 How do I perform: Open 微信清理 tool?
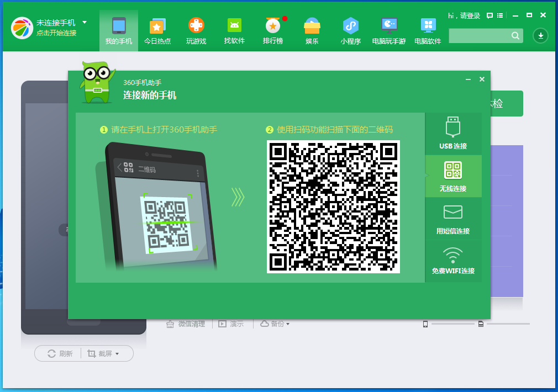point(186,324)
